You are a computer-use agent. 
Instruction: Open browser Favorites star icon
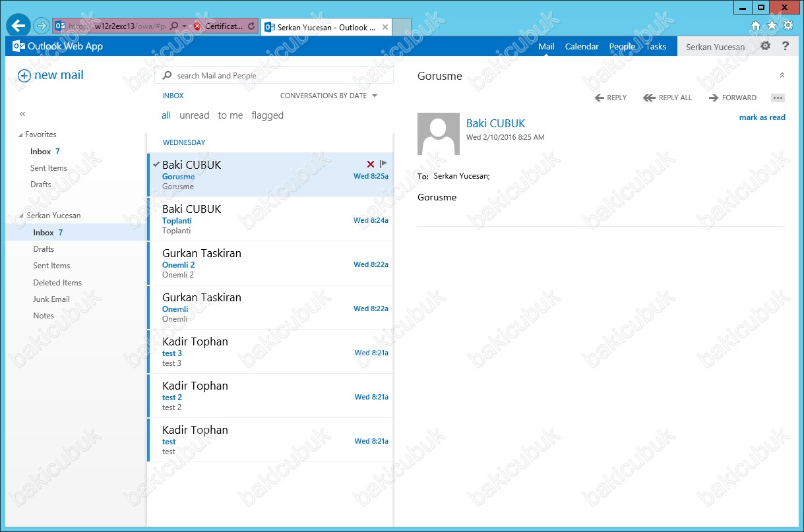772,26
